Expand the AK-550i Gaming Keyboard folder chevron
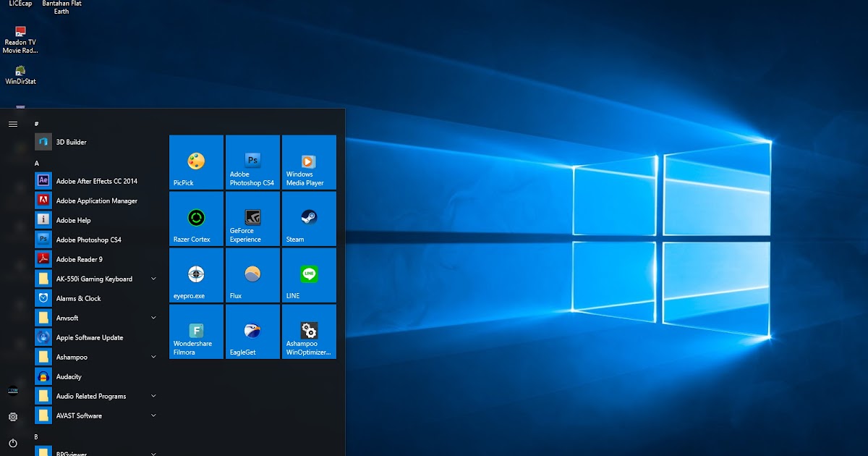 click(153, 279)
